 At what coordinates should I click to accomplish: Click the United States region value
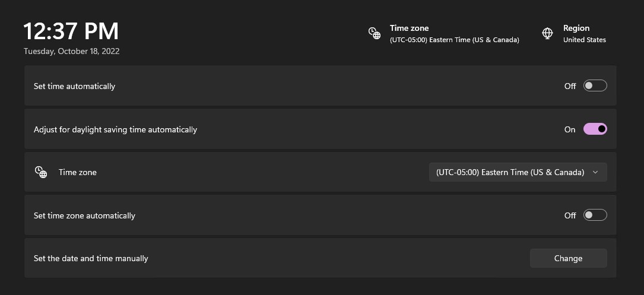point(585,40)
